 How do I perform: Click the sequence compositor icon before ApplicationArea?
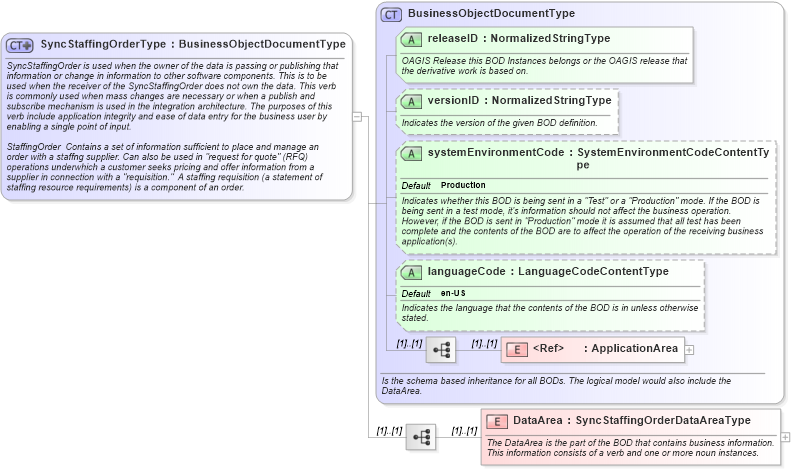click(441, 349)
